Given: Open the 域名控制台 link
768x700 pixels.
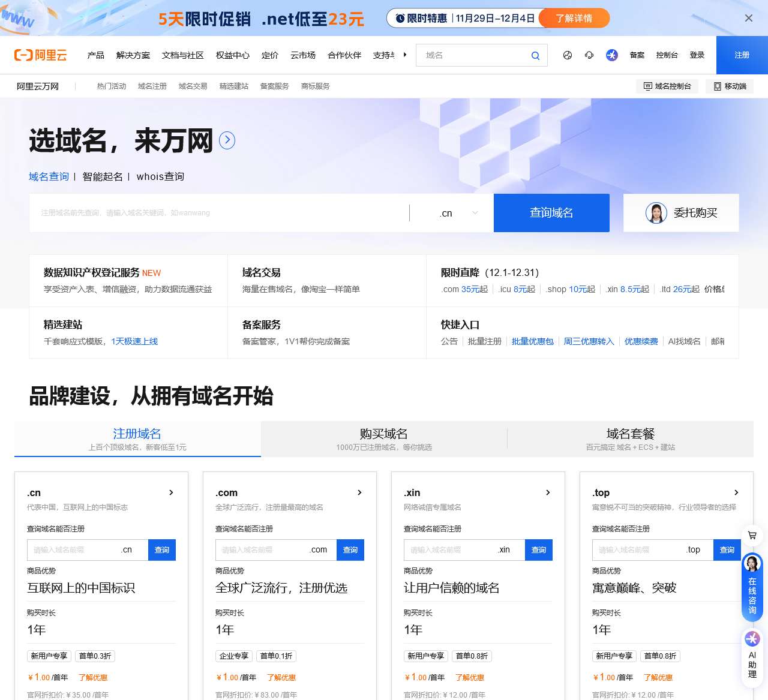Looking at the screenshot, I should coord(667,86).
